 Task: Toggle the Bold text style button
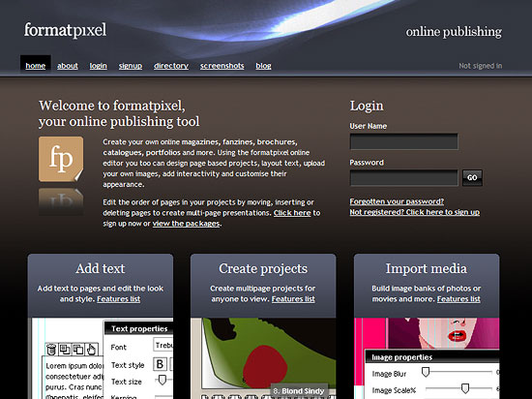point(160,364)
